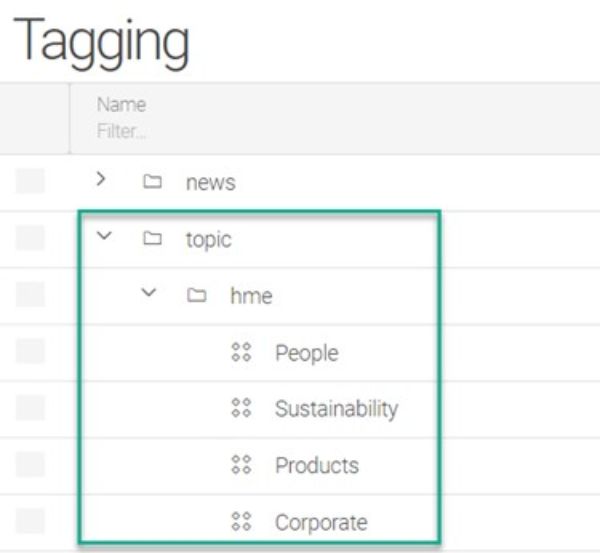Click the news folder icon
This screenshot has height=553, width=600.
click(x=152, y=181)
